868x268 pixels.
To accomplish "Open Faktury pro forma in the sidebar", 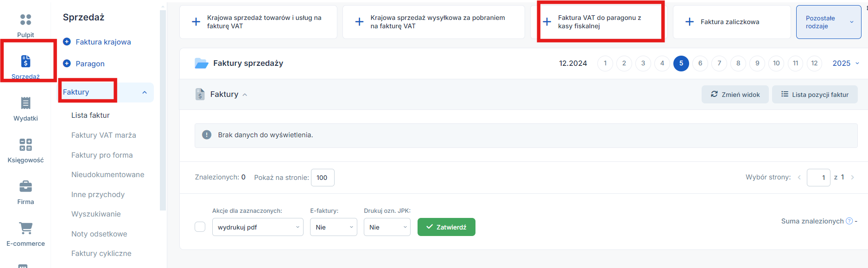I will click(102, 155).
